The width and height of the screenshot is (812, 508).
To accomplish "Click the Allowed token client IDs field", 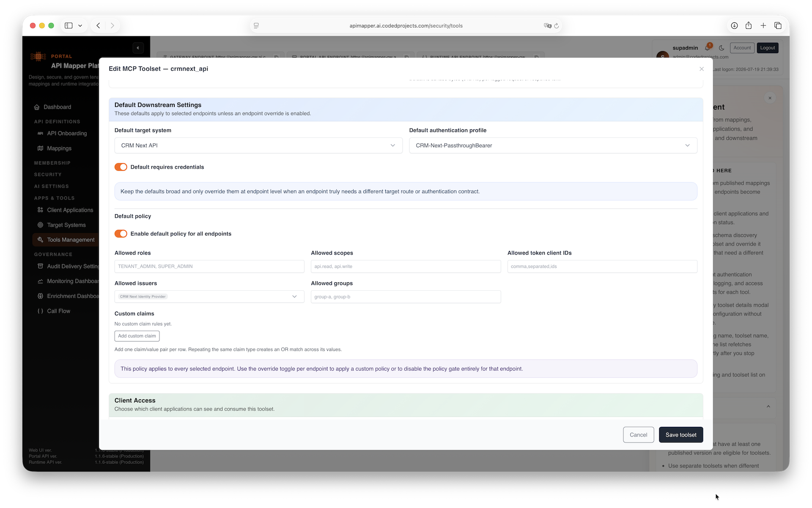I will tap(602, 266).
